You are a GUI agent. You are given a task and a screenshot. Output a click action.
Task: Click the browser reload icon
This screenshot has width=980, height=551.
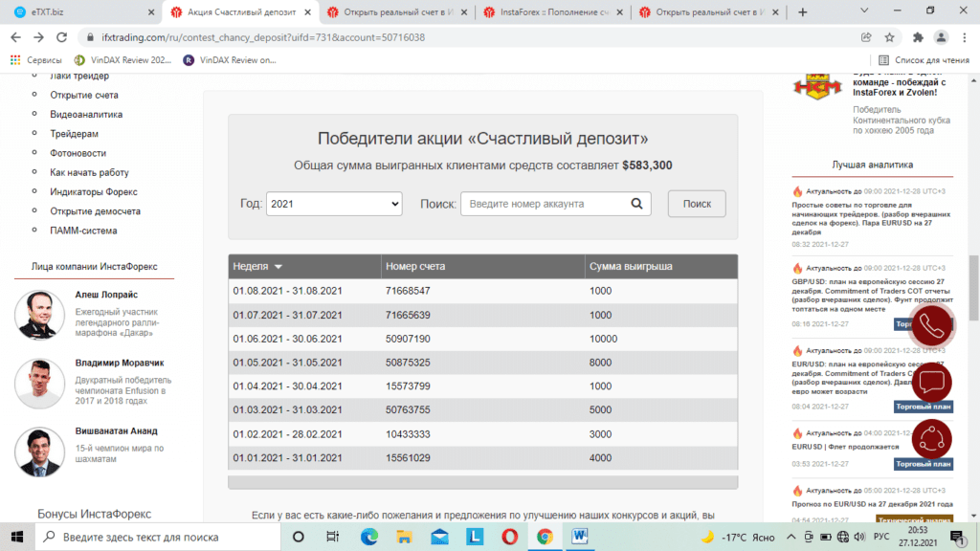click(x=61, y=35)
